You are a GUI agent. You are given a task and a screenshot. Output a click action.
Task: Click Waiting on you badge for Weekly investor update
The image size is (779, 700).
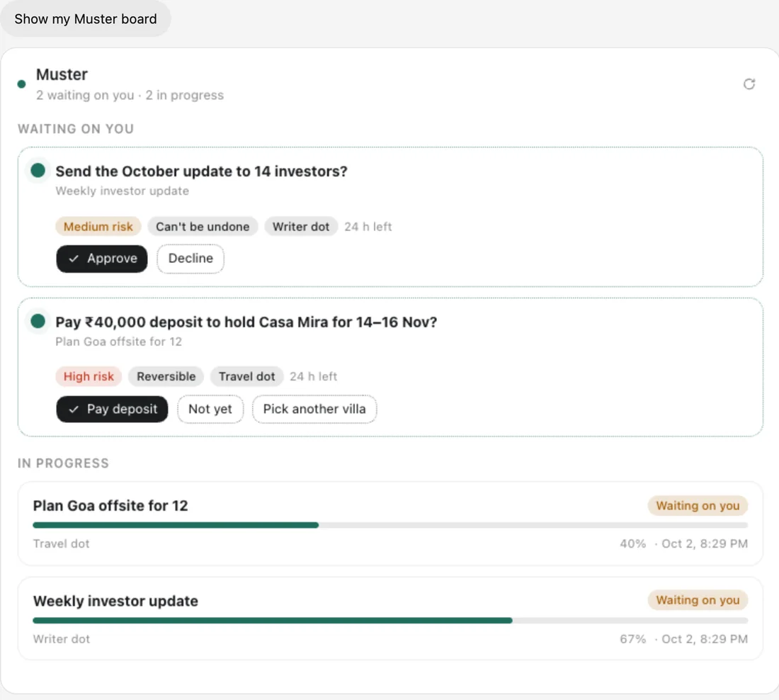[x=698, y=600]
